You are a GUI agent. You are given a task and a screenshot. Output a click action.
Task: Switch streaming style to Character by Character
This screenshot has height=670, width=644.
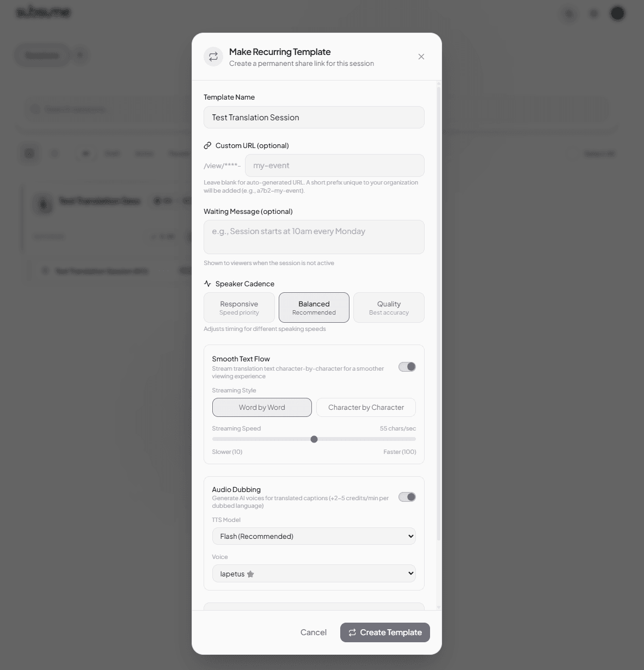tap(365, 407)
